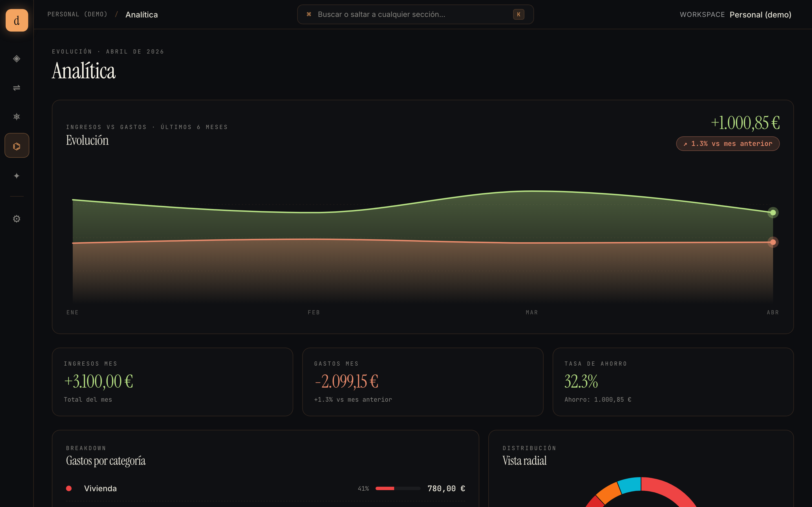Open the transactions section via the arrows icon

(x=16, y=88)
